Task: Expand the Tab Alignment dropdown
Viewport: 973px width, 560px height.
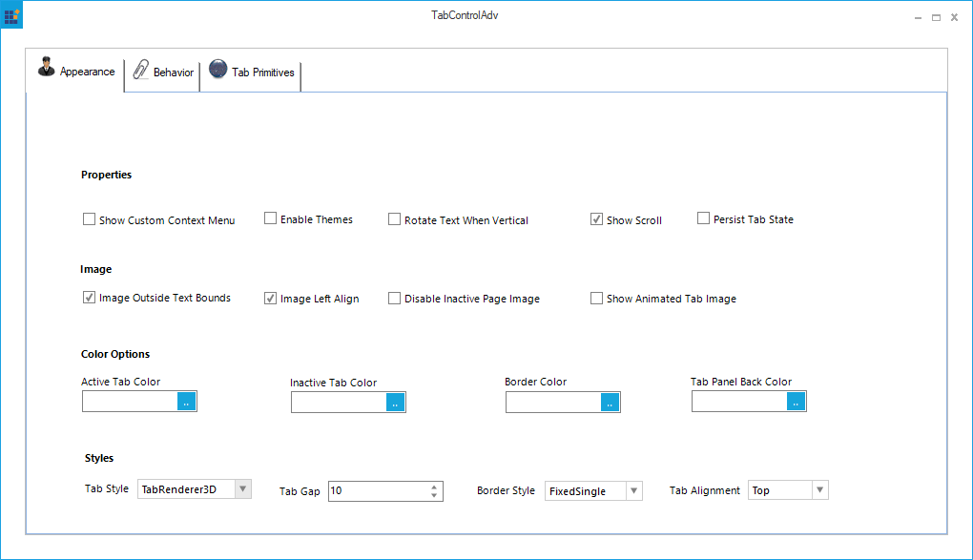Action: tap(818, 490)
